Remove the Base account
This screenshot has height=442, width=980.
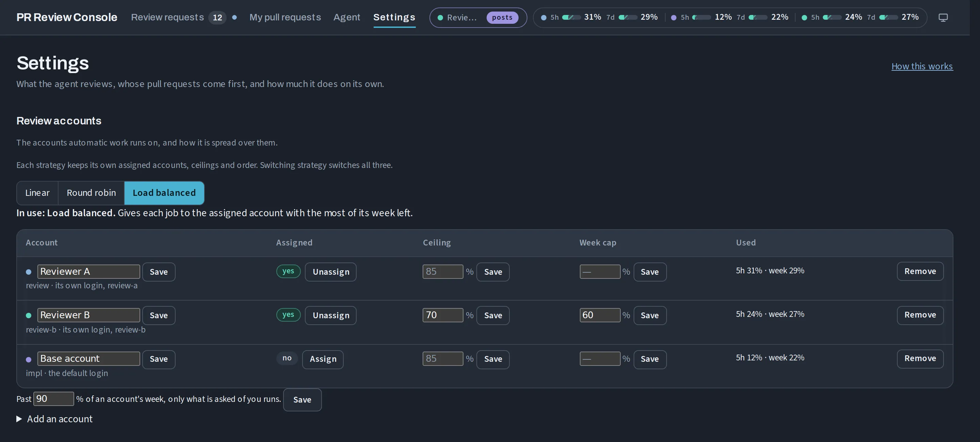pyautogui.click(x=920, y=359)
